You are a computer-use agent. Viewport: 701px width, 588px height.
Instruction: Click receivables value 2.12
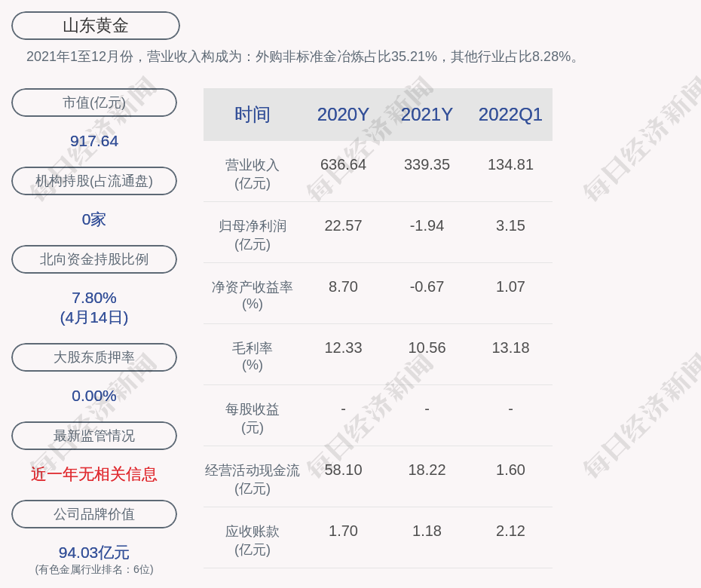(x=510, y=531)
